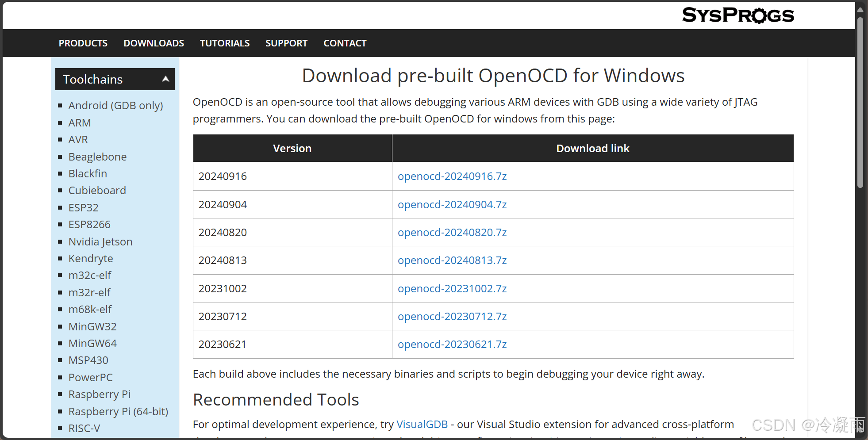Open the ARM toolchain link

80,123
